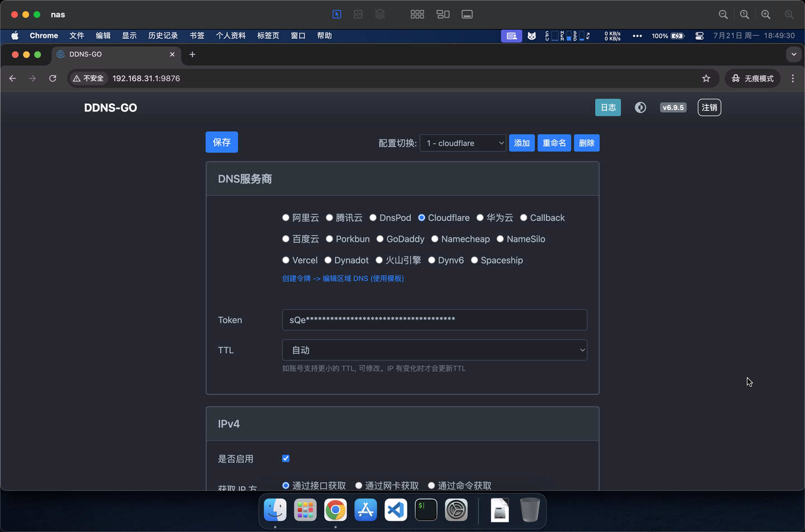Click the Token input field
This screenshot has height=532, width=805.
coord(434,320)
